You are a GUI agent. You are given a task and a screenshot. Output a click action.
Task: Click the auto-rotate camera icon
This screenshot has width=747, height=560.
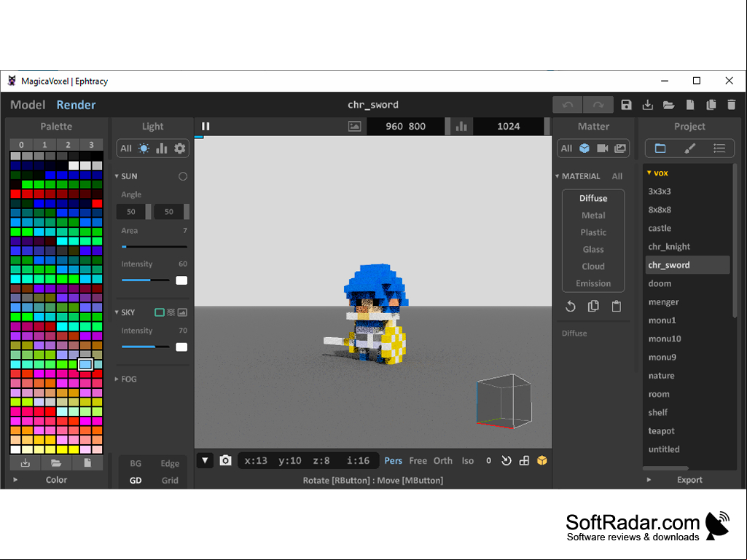tap(506, 460)
